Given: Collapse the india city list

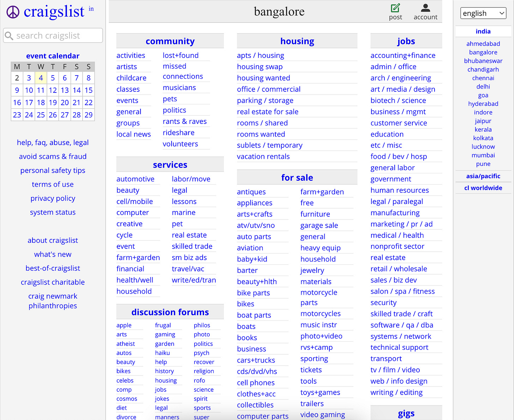Looking at the screenshot, I should [483, 31].
